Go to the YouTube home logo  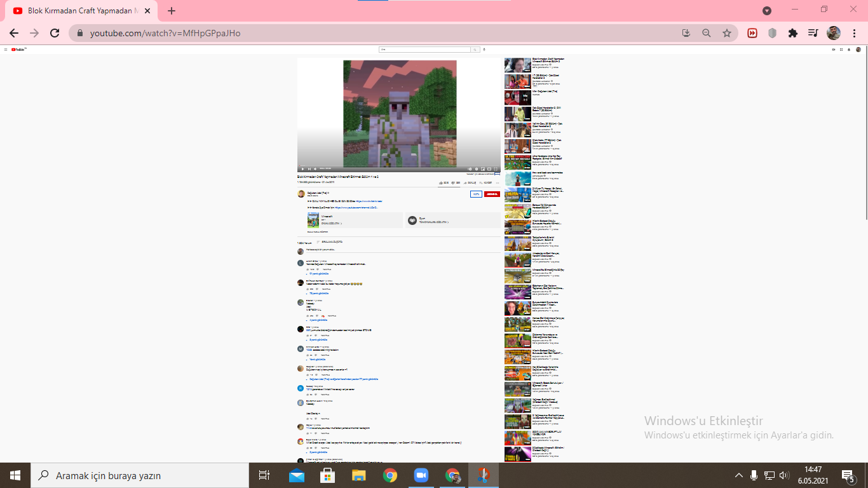pos(19,49)
